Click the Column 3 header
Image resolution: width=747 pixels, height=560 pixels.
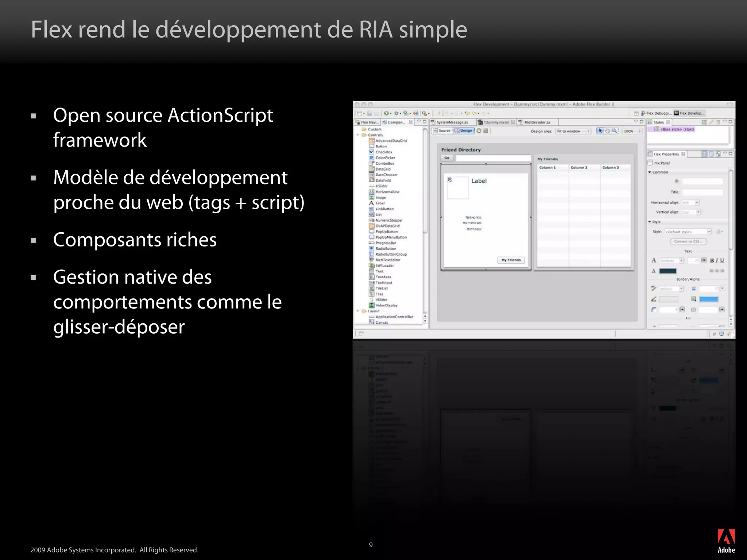coord(616,167)
